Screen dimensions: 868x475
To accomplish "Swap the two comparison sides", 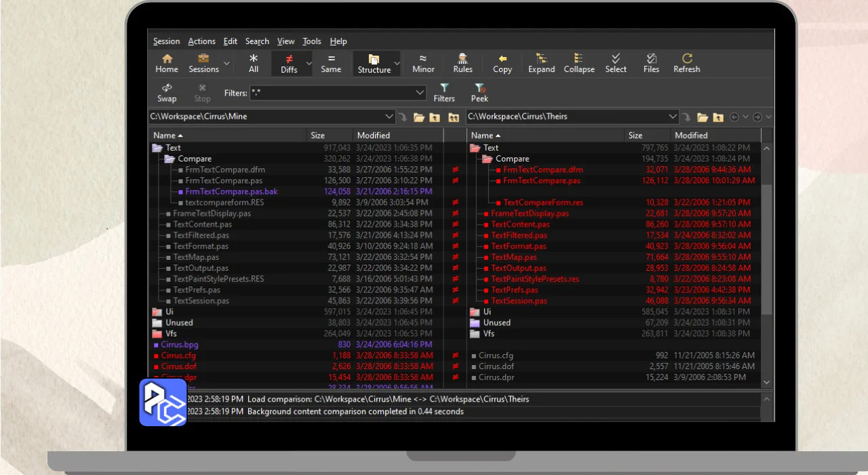I will [x=167, y=93].
